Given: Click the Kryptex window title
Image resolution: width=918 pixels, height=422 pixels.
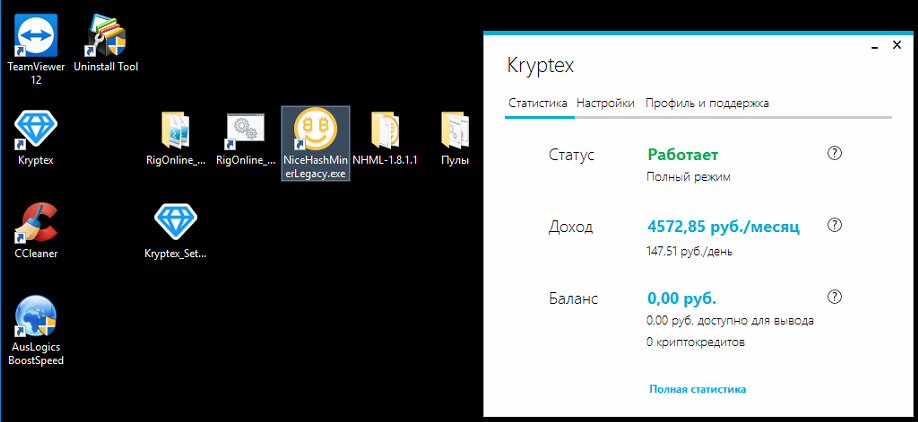Looking at the screenshot, I should click(540, 66).
